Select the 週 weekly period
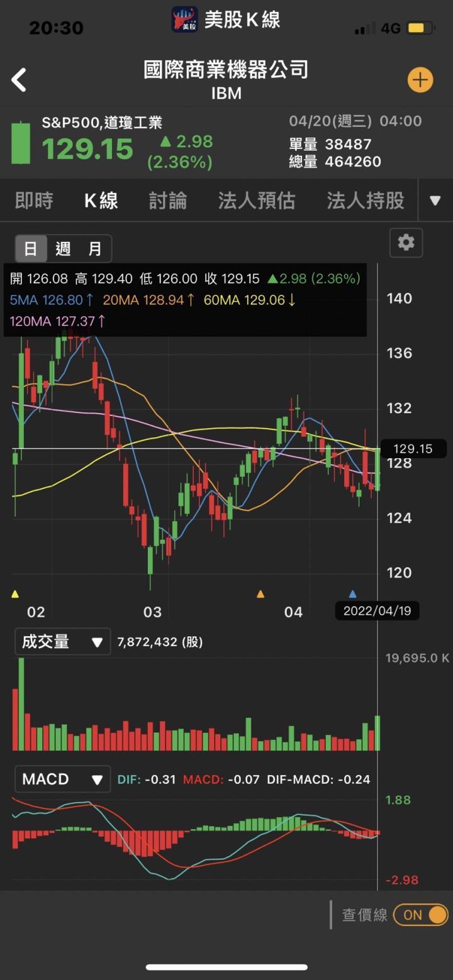The image size is (453, 980). click(x=63, y=248)
